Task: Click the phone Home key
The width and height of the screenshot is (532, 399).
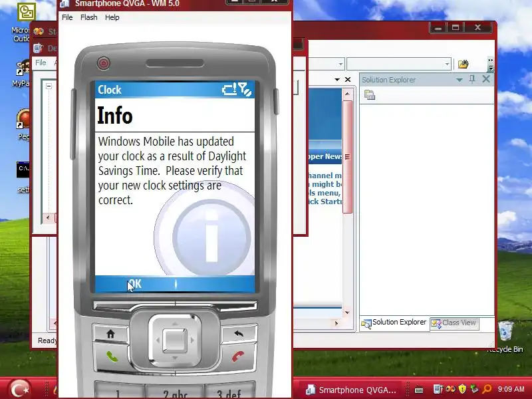Action: pyautogui.click(x=110, y=334)
